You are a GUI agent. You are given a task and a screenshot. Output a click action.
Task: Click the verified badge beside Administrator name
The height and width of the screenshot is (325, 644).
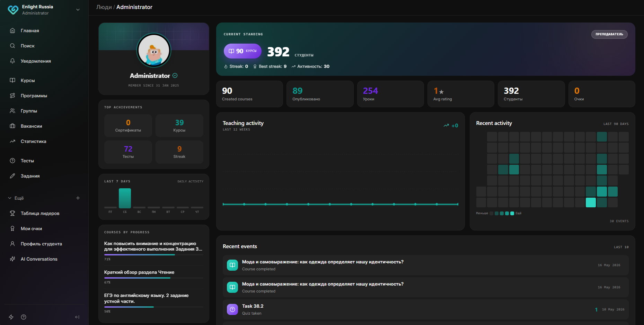point(175,75)
